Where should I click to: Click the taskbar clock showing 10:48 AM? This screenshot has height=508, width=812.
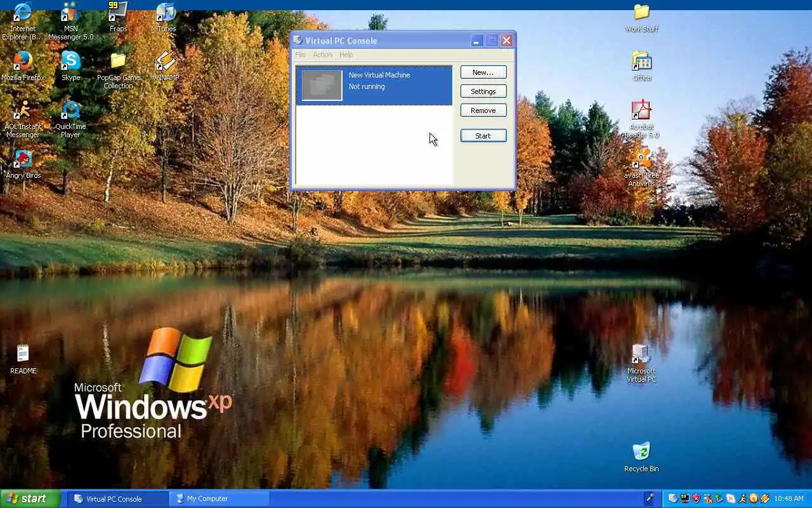click(x=789, y=498)
